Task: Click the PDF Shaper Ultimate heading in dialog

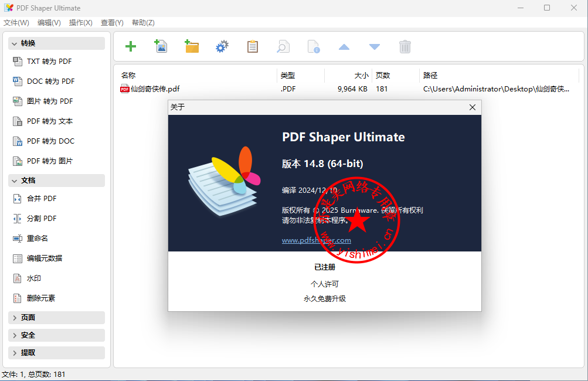Action: [x=344, y=137]
